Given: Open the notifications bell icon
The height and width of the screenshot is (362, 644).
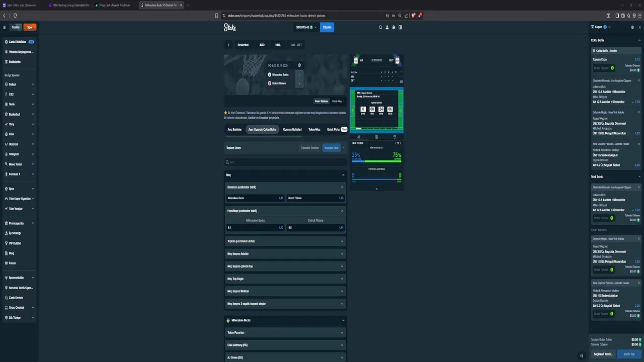Looking at the screenshot, I should pos(393,27).
